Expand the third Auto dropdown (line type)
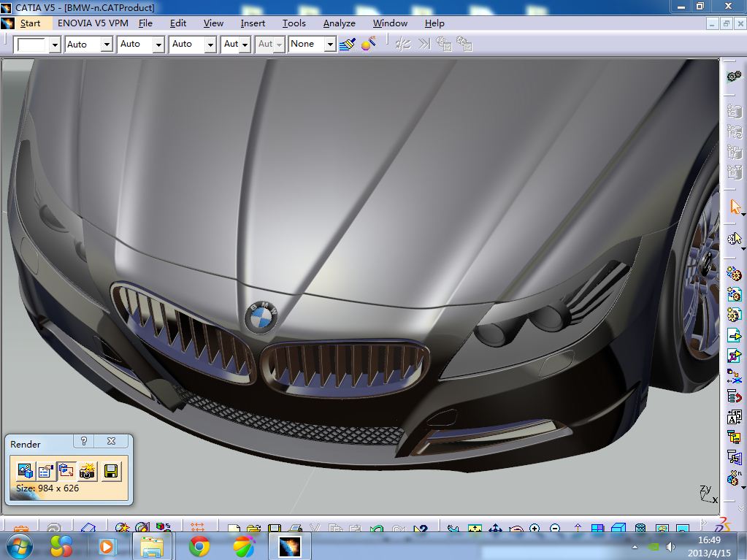Image resolution: width=747 pixels, height=560 pixels. click(210, 45)
